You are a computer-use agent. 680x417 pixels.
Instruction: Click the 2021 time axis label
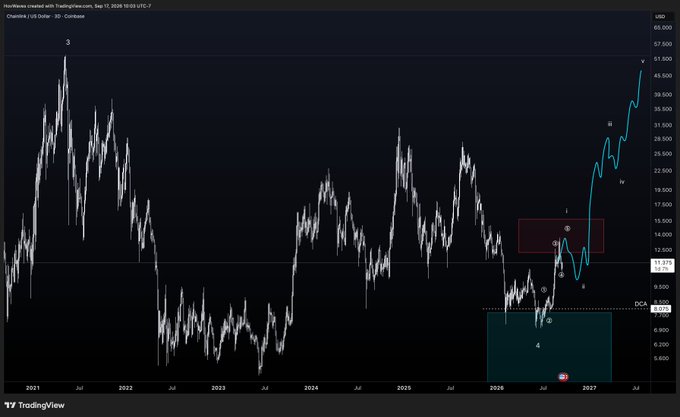[33, 388]
